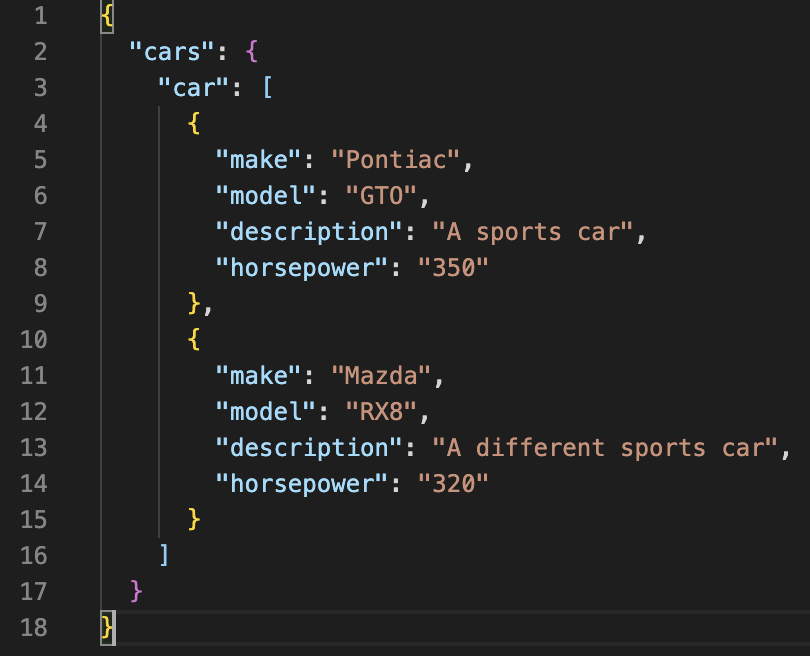Click line number 18 in the gutter
Screen dimensions: 810x656
tap(34, 627)
